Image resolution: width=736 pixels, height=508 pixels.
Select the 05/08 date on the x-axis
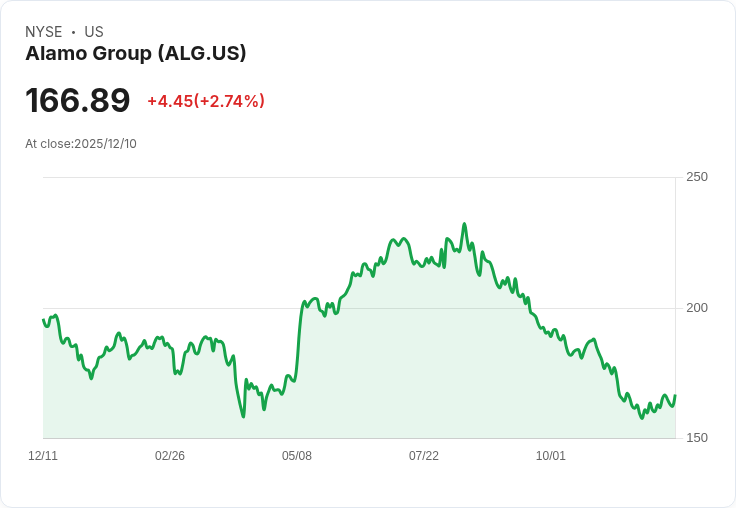click(x=297, y=456)
